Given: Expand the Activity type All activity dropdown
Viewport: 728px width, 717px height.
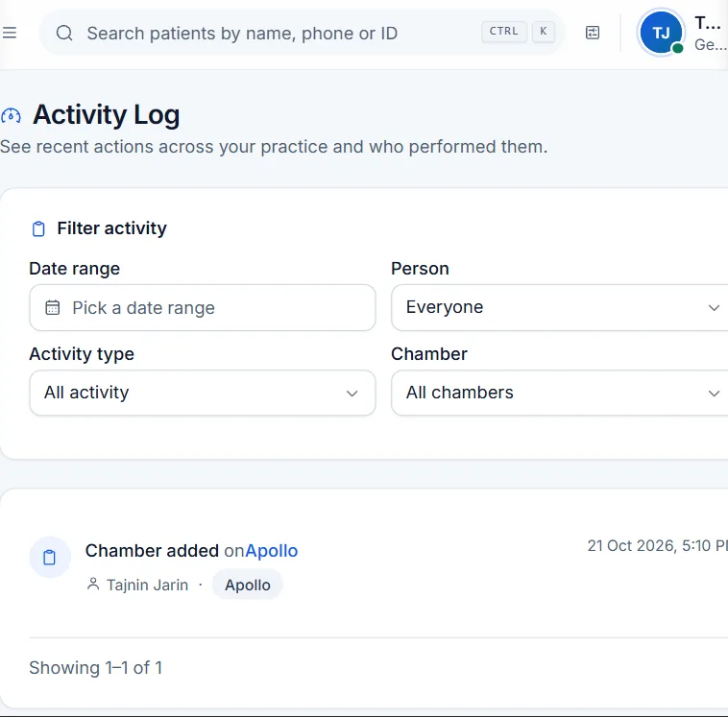Looking at the screenshot, I should [203, 393].
